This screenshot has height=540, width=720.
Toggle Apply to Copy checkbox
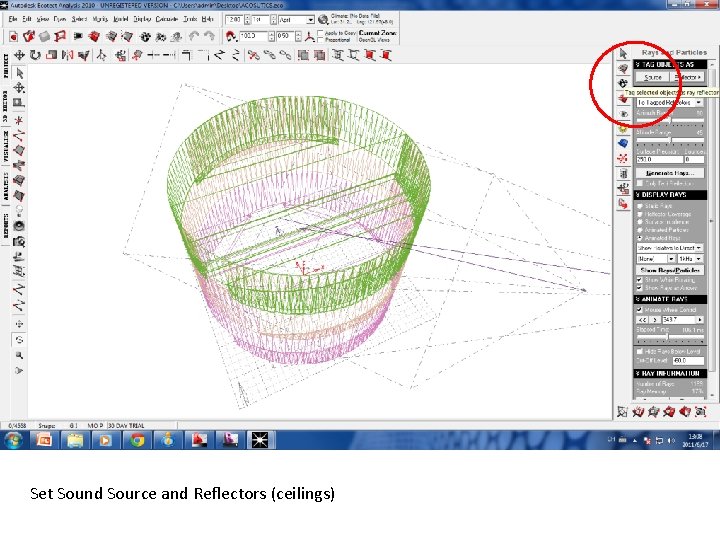click(321, 33)
